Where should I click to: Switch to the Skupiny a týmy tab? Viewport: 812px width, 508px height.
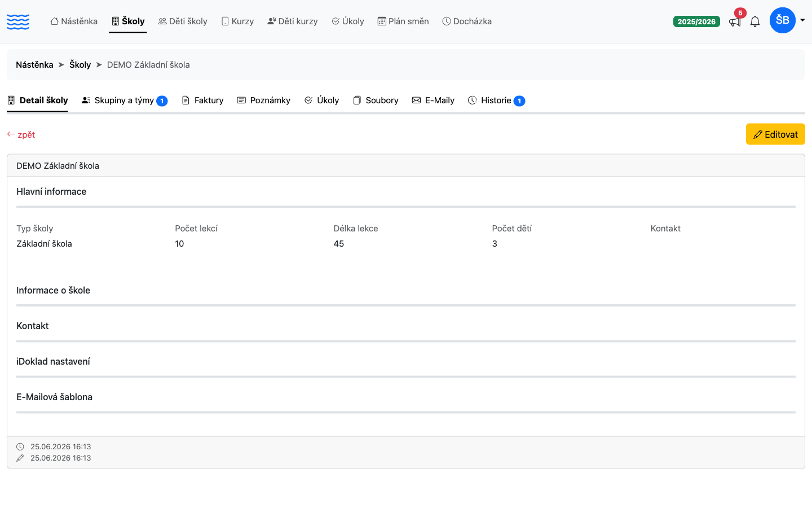(x=125, y=100)
